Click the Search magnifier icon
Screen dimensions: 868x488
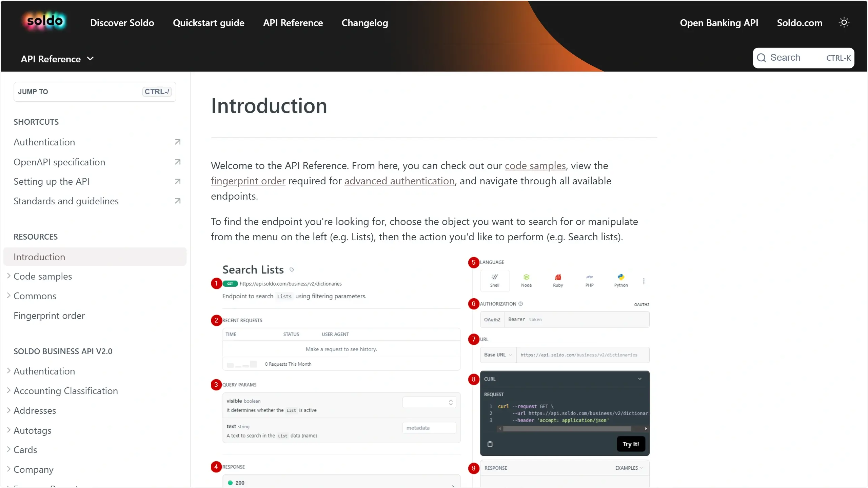[x=762, y=58]
